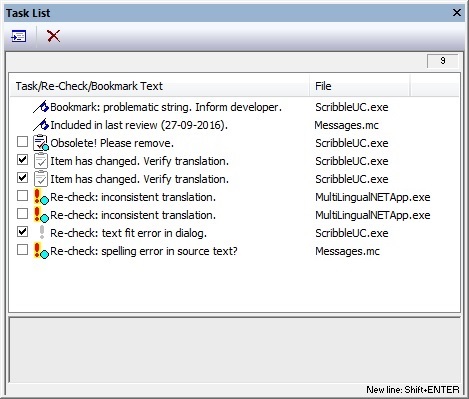
Task: Click Messages.mc cell in spelling error row
Action: pos(347,251)
